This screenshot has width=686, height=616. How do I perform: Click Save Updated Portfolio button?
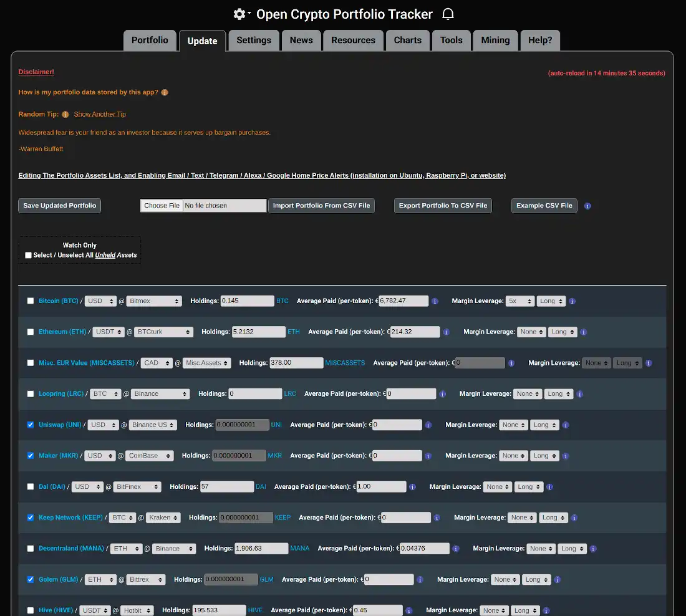point(59,206)
